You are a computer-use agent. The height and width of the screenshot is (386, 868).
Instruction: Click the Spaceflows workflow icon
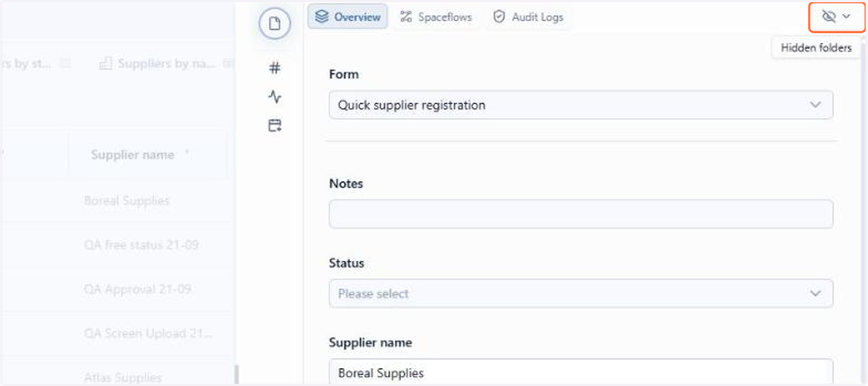[407, 17]
